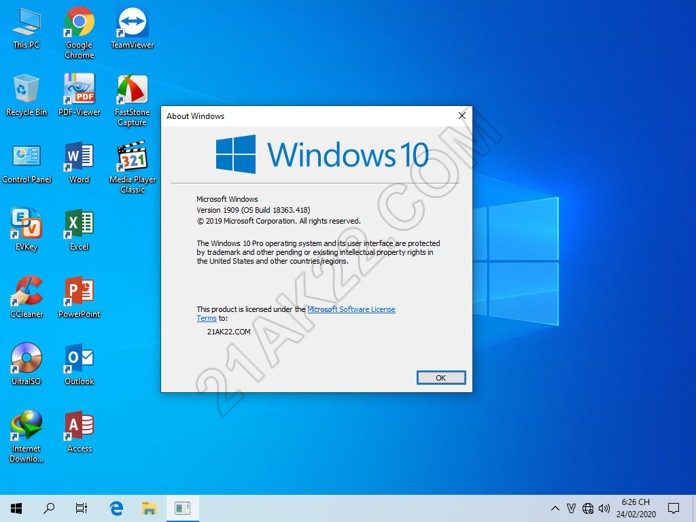
Task: Select the active winver taskbar button
Action: point(182,508)
